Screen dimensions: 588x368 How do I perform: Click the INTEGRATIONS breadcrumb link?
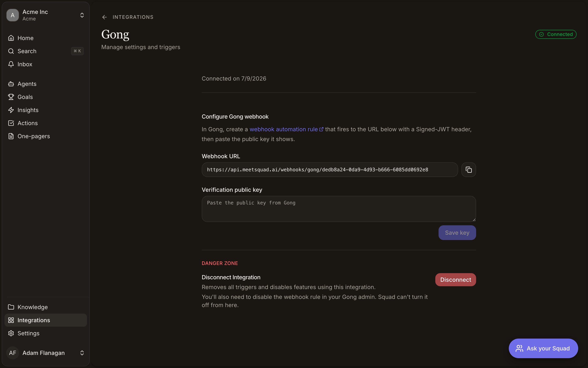tap(133, 17)
